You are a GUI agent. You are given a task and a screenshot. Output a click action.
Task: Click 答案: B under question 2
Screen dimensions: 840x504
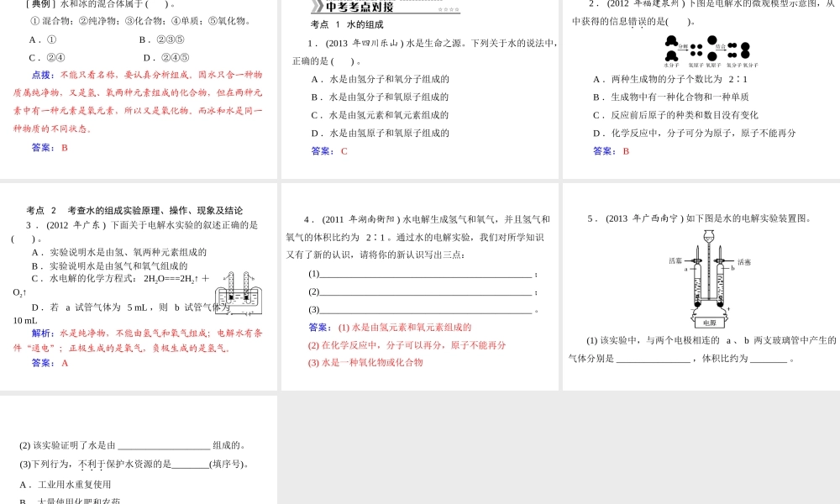(612, 151)
